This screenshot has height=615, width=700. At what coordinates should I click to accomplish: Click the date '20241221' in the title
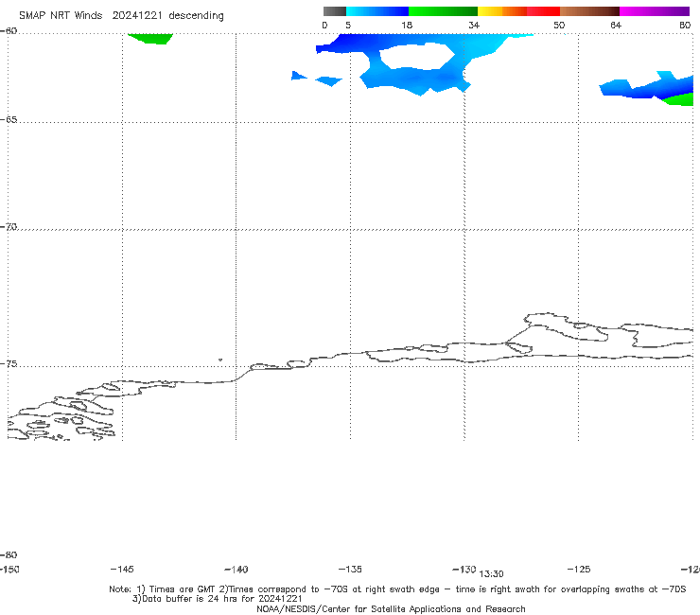click(x=137, y=16)
